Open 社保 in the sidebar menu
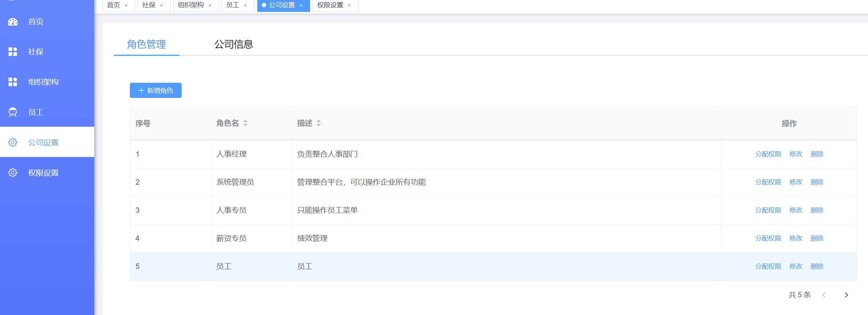Viewport: 868px width, 315px height. [x=47, y=52]
